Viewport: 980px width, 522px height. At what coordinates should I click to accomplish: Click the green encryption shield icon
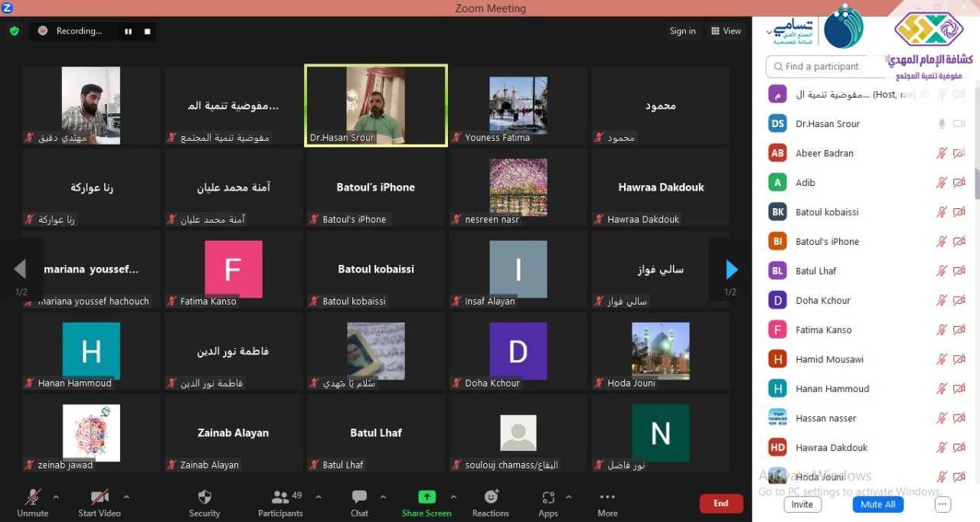[14, 31]
